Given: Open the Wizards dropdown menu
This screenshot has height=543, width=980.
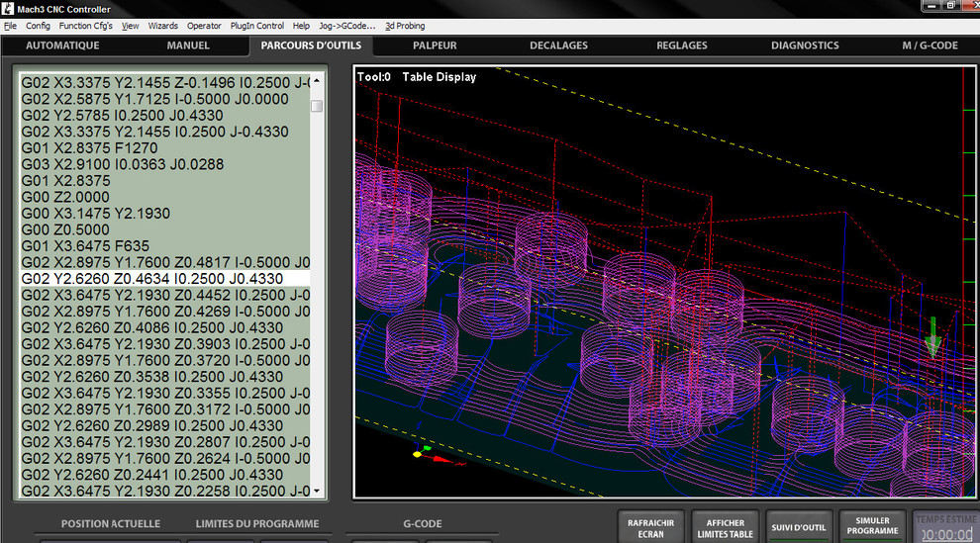Looking at the screenshot, I should (x=163, y=26).
